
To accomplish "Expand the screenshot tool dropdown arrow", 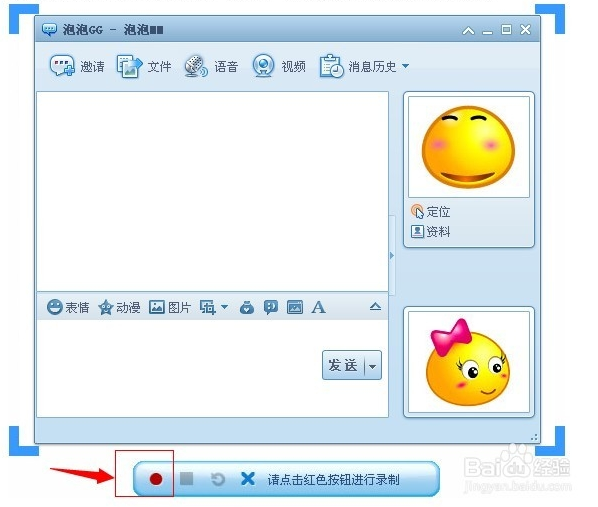I will tap(225, 307).
